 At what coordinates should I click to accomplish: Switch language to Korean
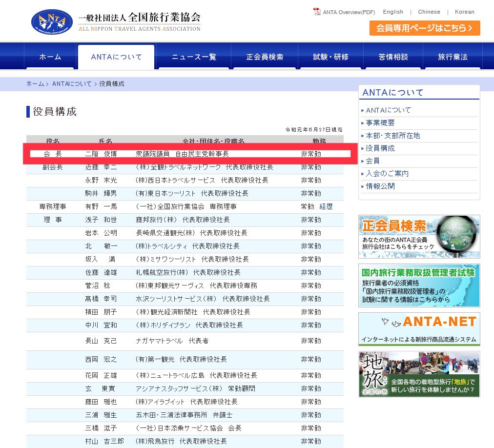click(464, 12)
